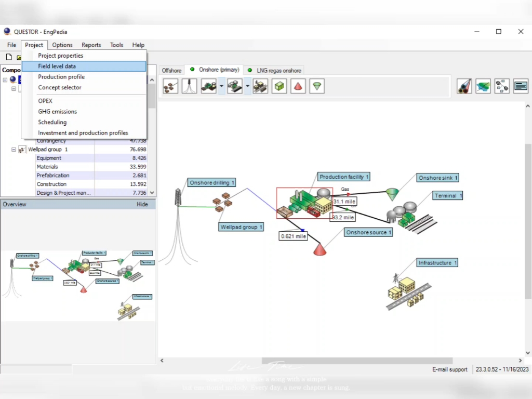Image resolution: width=532 pixels, height=399 pixels.
Task: Add onshore drilling rig tool
Action: (x=189, y=86)
